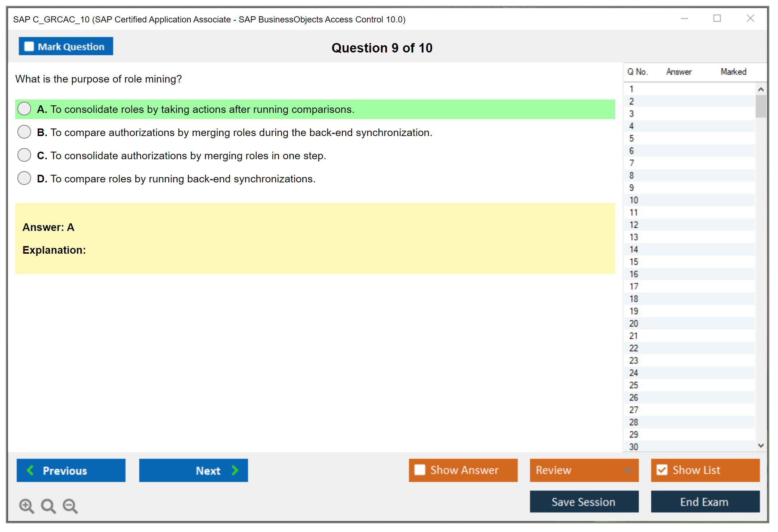Tick the Mark Question checkbox
The image size is (778, 532).
pyautogui.click(x=29, y=47)
